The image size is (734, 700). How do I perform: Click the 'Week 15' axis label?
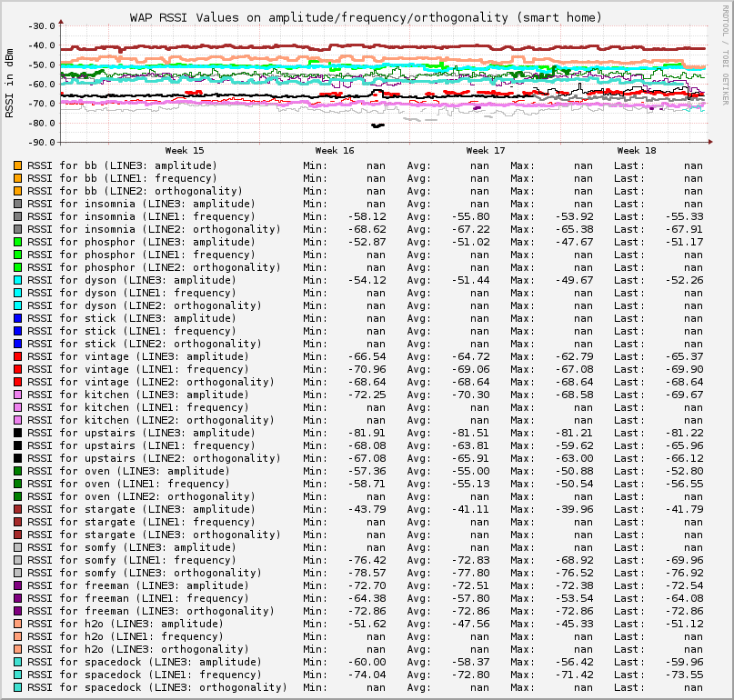coord(185,151)
